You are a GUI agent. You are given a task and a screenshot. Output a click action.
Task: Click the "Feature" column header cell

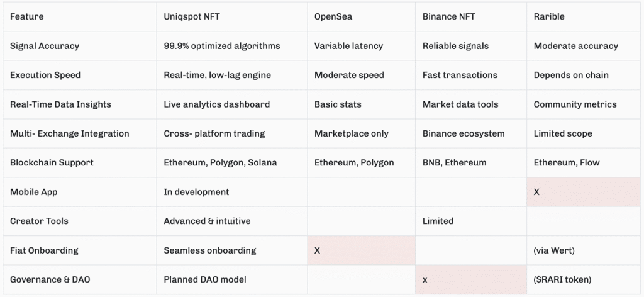[x=26, y=16]
